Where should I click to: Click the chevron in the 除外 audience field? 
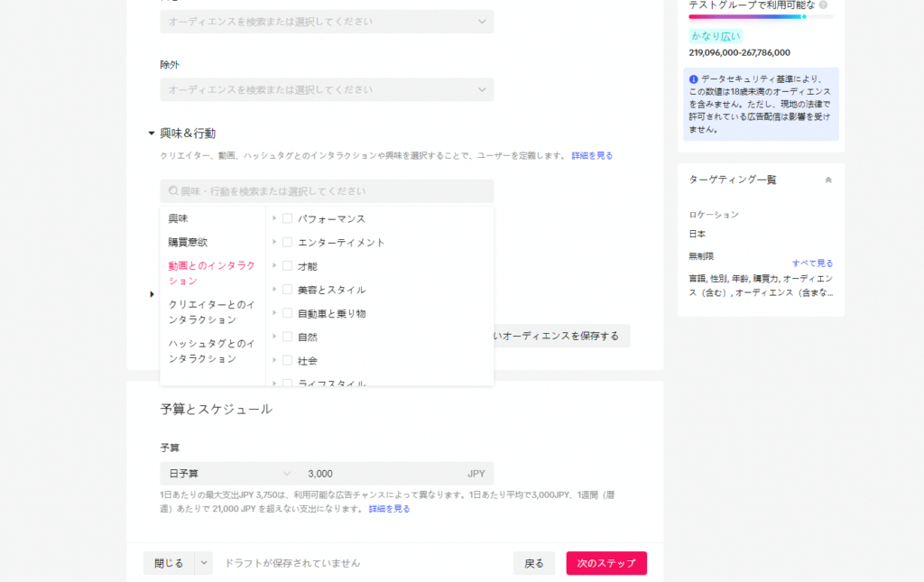pos(482,89)
